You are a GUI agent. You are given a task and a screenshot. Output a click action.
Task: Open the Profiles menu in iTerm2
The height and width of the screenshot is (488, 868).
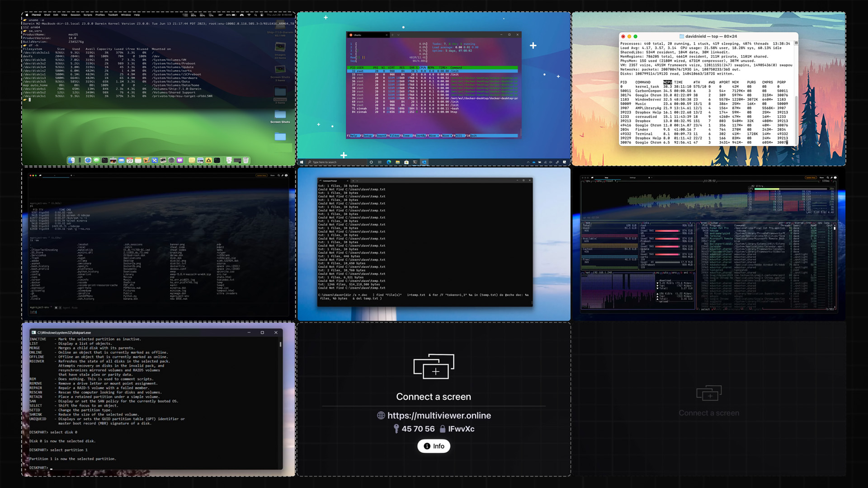100,15
